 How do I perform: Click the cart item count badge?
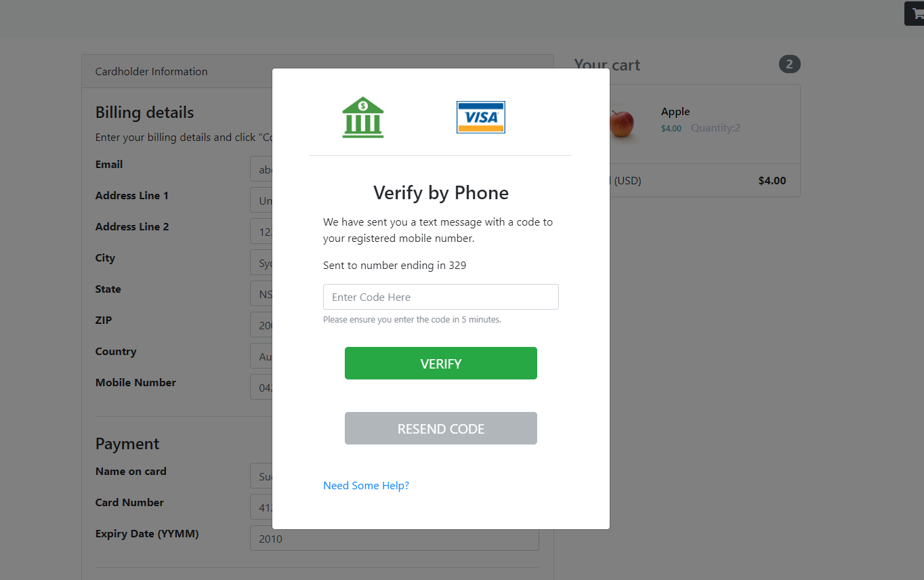pyautogui.click(x=790, y=64)
